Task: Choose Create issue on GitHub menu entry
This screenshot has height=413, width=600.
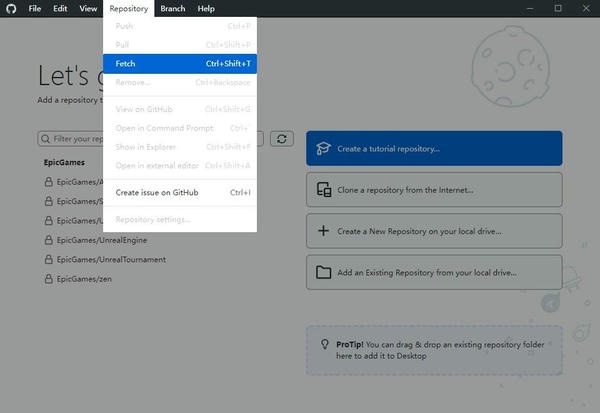Action: 180,193
